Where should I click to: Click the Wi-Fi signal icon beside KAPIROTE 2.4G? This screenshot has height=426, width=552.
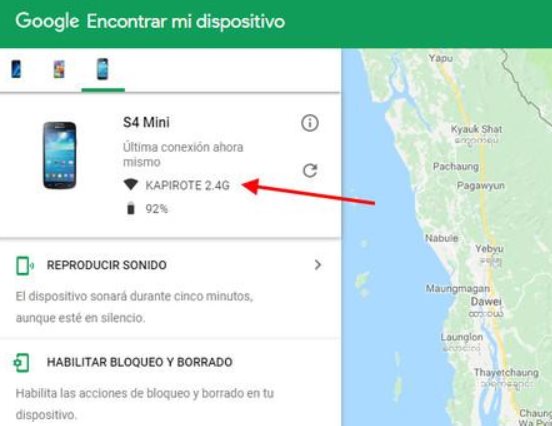coord(131,184)
